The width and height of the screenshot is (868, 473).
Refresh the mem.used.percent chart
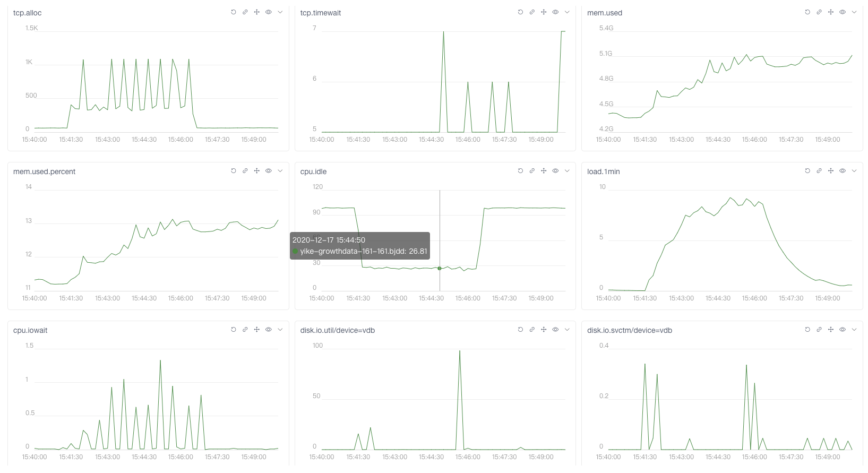coord(234,171)
